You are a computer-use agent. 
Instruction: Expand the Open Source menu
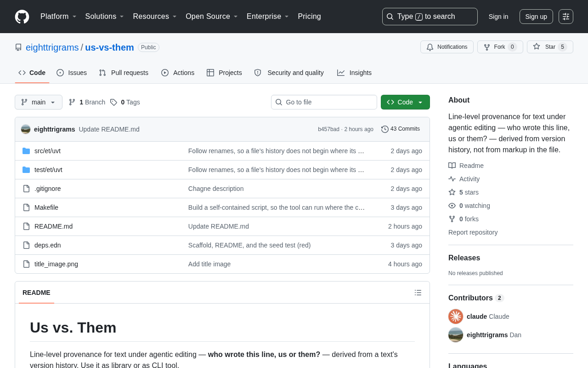click(212, 17)
